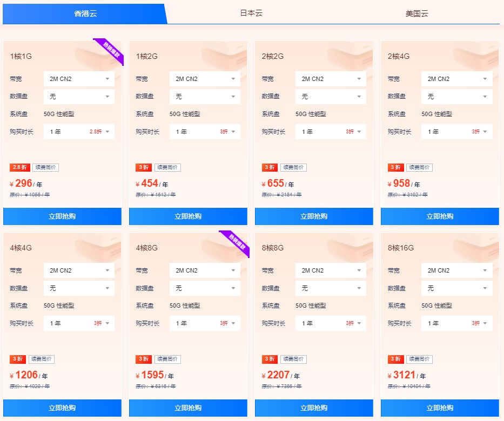Open 数据盘 dropdown in 2核2G card
The width and height of the screenshot is (504, 421).
pyautogui.click(x=331, y=96)
